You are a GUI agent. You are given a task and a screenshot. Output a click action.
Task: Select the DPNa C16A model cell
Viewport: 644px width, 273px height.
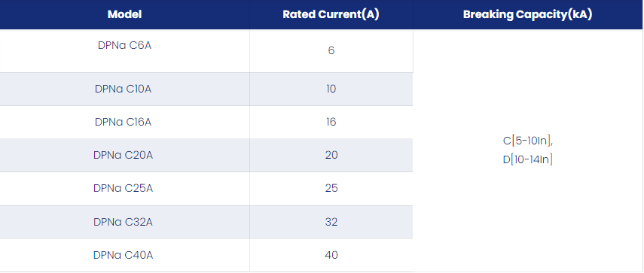pos(124,122)
